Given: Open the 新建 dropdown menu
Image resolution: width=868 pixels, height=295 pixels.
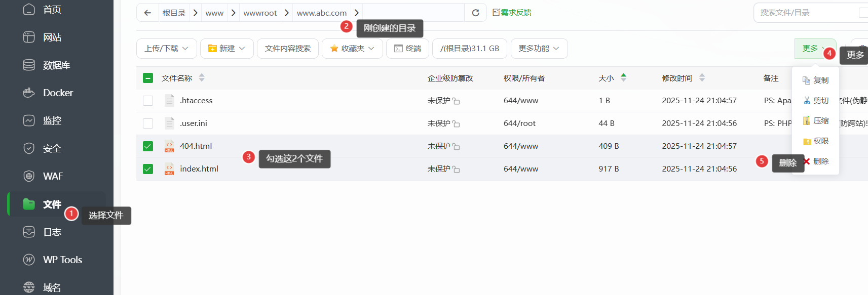Looking at the screenshot, I should pos(227,49).
